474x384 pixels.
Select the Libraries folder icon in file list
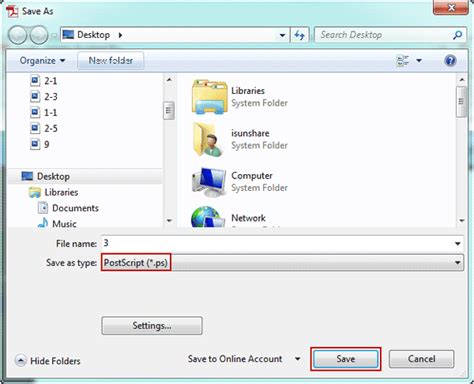point(209,97)
